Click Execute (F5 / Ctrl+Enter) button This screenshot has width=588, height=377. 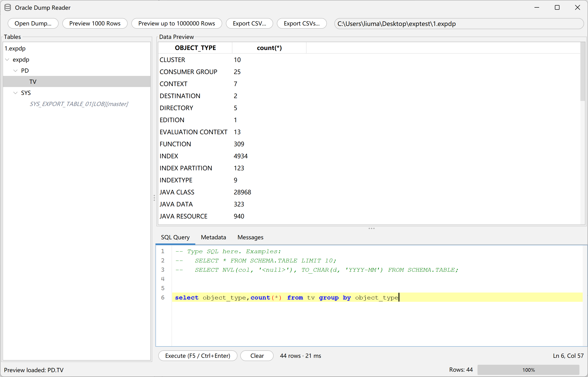tap(198, 356)
